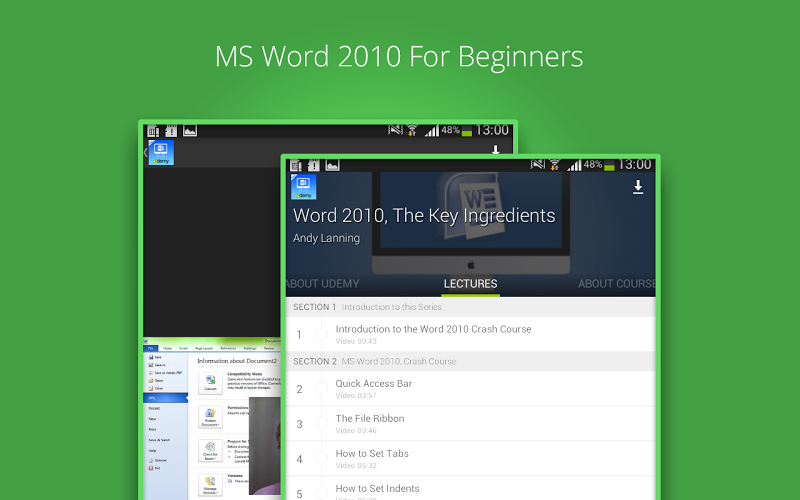Image resolution: width=800 pixels, height=500 pixels.
Task: Click the Page Layout tab in Word's ribbon
Action: click(x=204, y=348)
